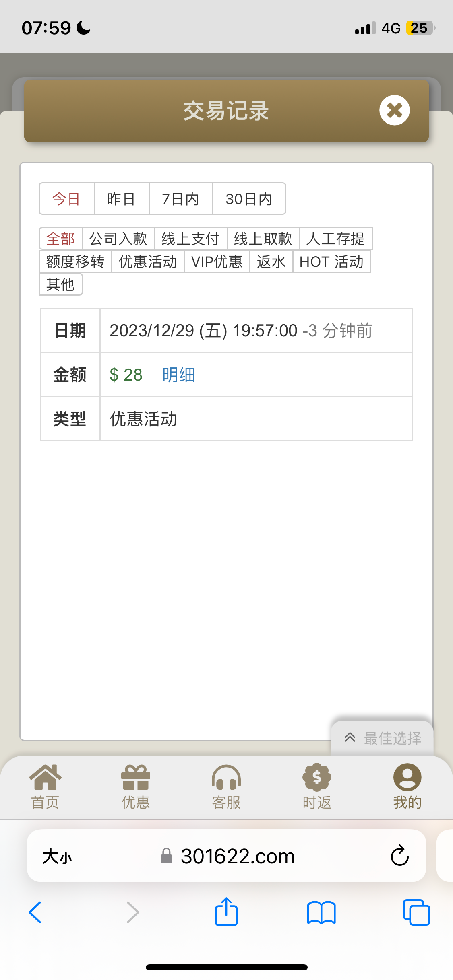
Task: Close the 交易记录 dialog
Action: tap(394, 110)
